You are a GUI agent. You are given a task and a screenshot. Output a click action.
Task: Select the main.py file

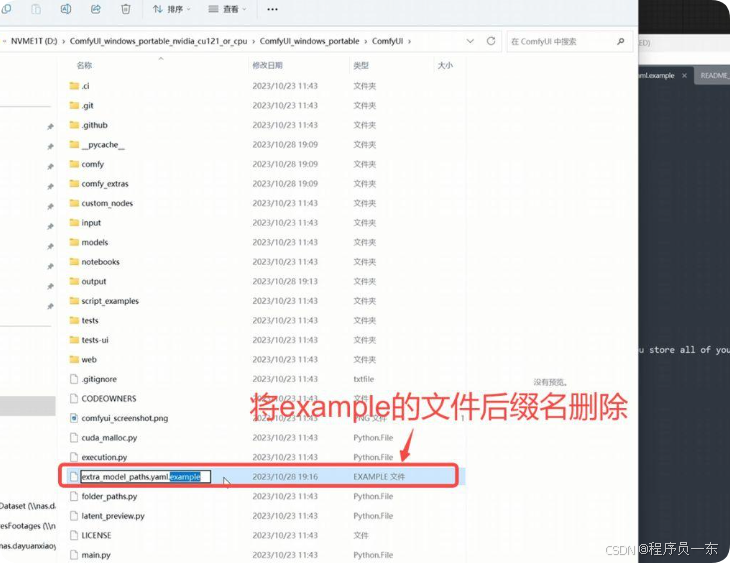pos(89,555)
